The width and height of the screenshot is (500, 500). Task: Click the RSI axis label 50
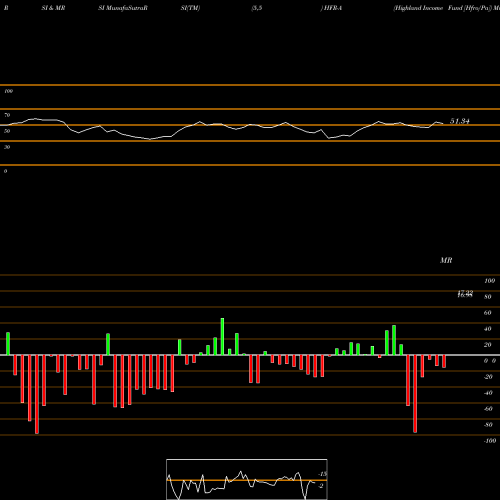pos(7,131)
